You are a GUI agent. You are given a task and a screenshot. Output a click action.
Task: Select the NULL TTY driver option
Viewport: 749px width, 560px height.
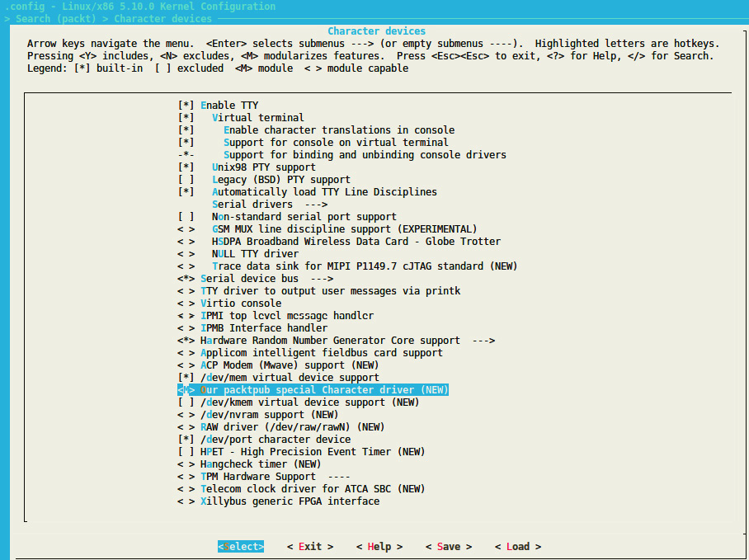(255, 254)
